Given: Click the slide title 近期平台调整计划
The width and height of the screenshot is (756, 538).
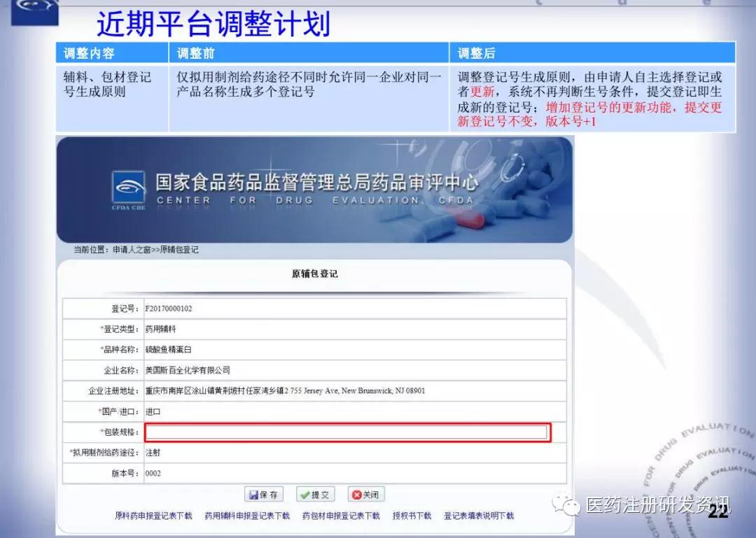Looking at the screenshot, I should coord(213,24).
